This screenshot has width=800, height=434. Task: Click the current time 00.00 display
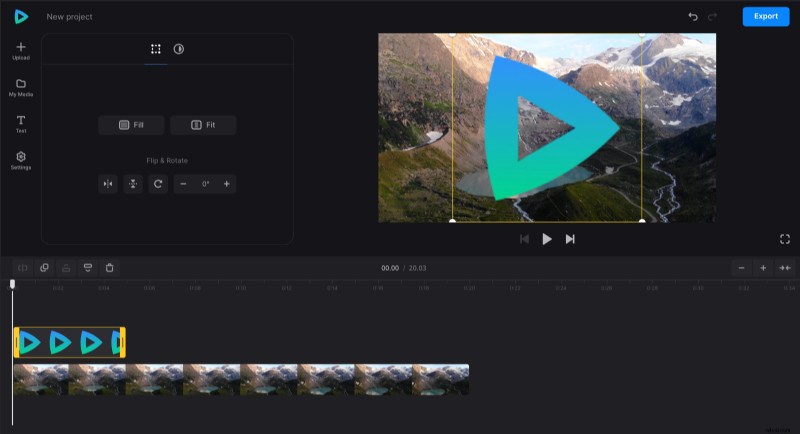[390, 268]
